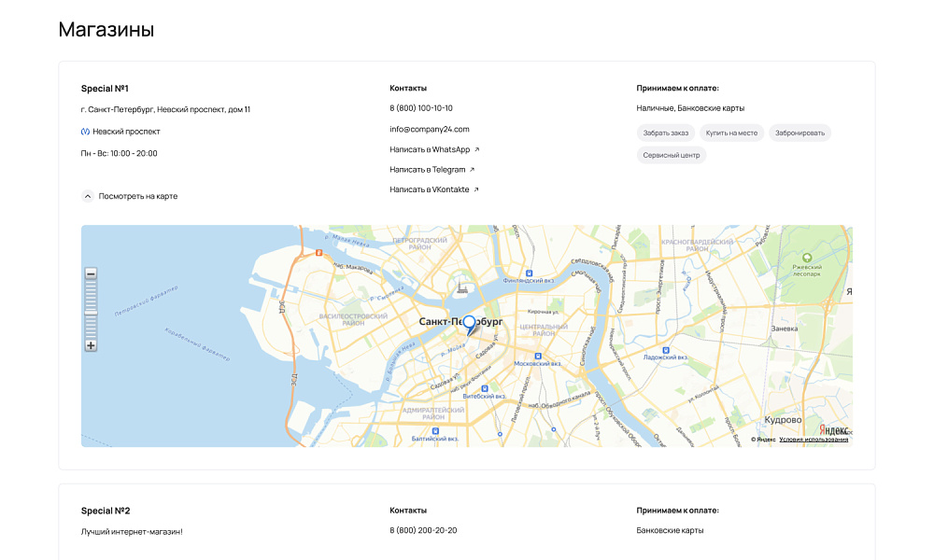Screen dimensions: 934x560
Task: Open 'Написать в WhatsApp' link
Action: tap(434, 149)
